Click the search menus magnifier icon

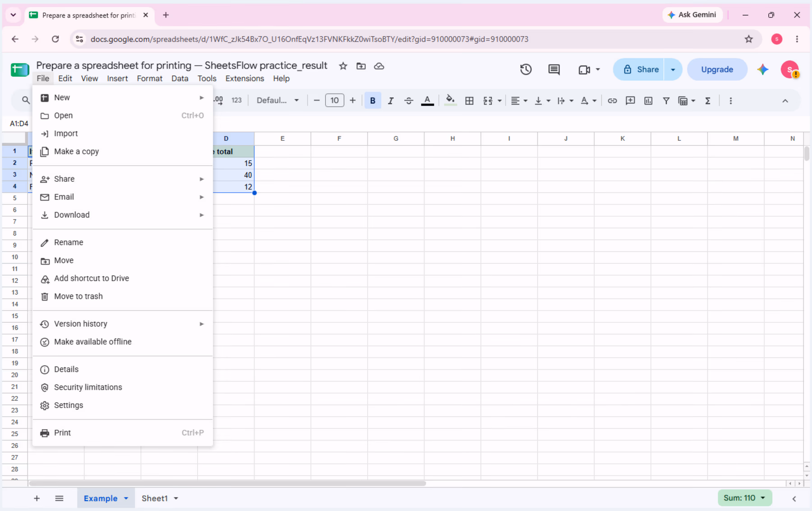[26, 100]
